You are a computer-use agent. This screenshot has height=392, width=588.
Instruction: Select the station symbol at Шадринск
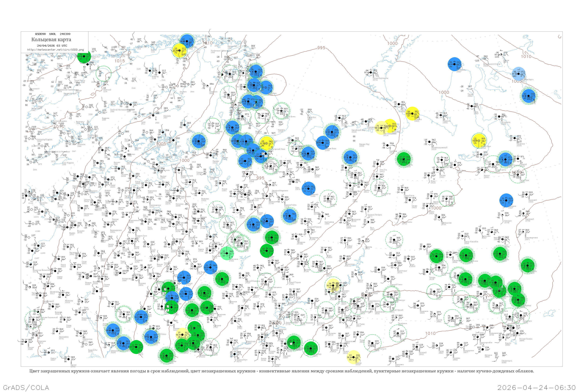point(418,306)
